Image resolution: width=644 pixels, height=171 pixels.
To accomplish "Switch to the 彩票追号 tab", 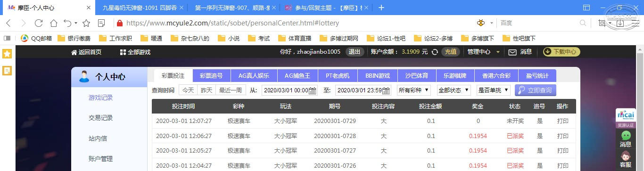I will (x=211, y=75).
